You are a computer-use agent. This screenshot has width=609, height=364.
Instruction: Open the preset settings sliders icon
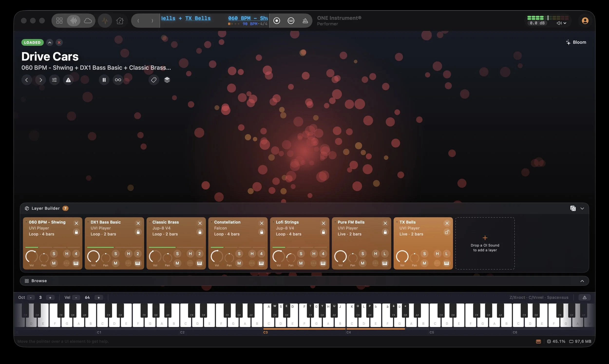click(54, 80)
